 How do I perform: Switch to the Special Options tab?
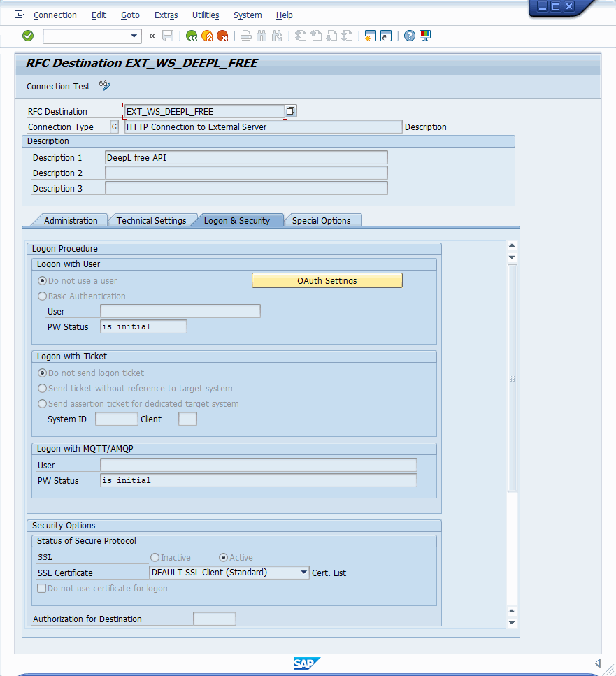click(321, 220)
